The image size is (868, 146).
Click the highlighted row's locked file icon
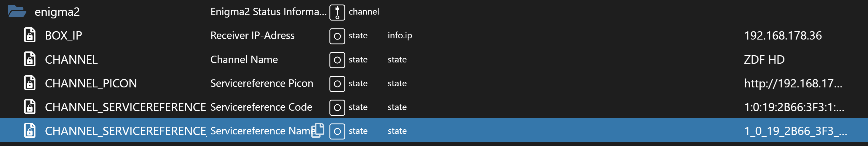[x=30, y=131]
